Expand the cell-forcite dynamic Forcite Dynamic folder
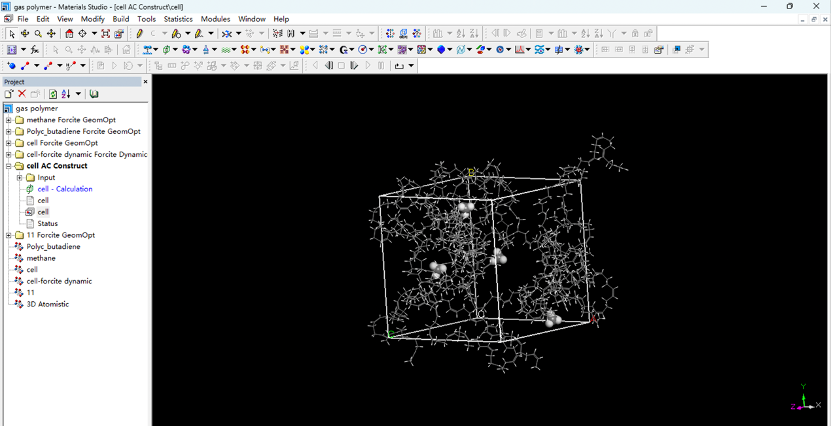 pyautogui.click(x=8, y=155)
